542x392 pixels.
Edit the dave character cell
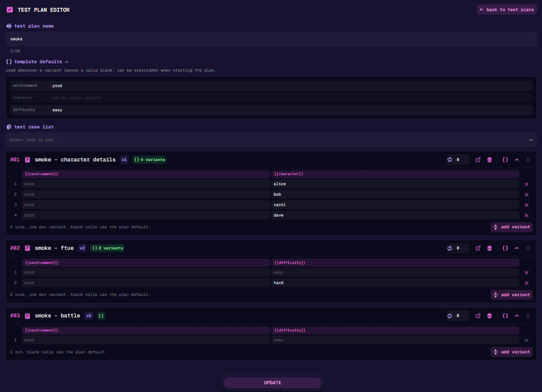(395, 215)
